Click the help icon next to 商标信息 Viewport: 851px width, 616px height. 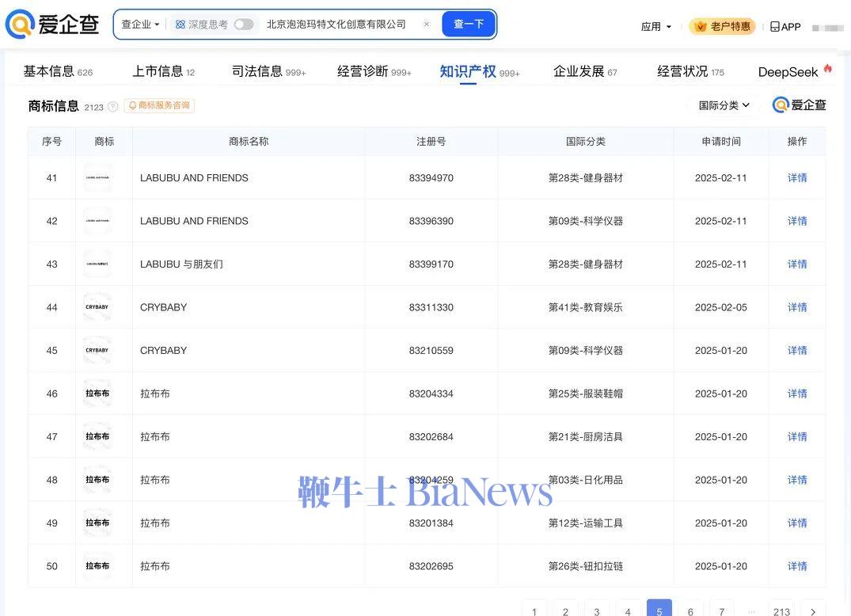pos(113,107)
